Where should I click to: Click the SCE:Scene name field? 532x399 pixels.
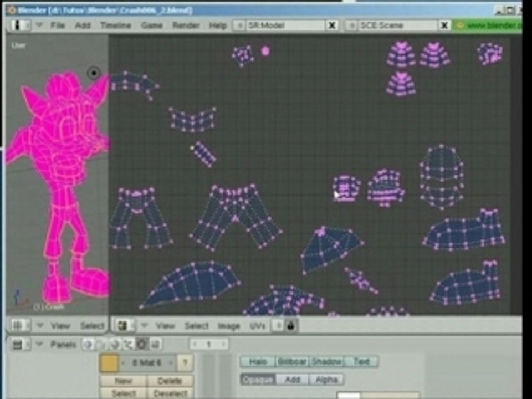point(398,25)
